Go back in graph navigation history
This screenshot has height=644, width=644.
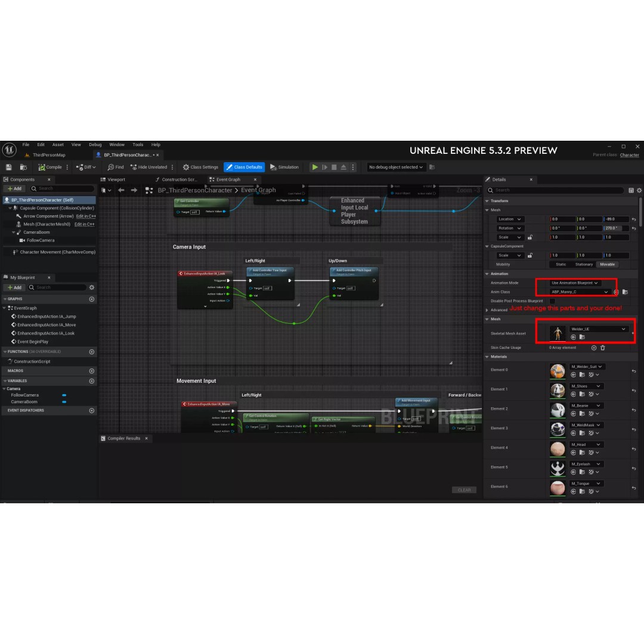[x=121, y=190]
